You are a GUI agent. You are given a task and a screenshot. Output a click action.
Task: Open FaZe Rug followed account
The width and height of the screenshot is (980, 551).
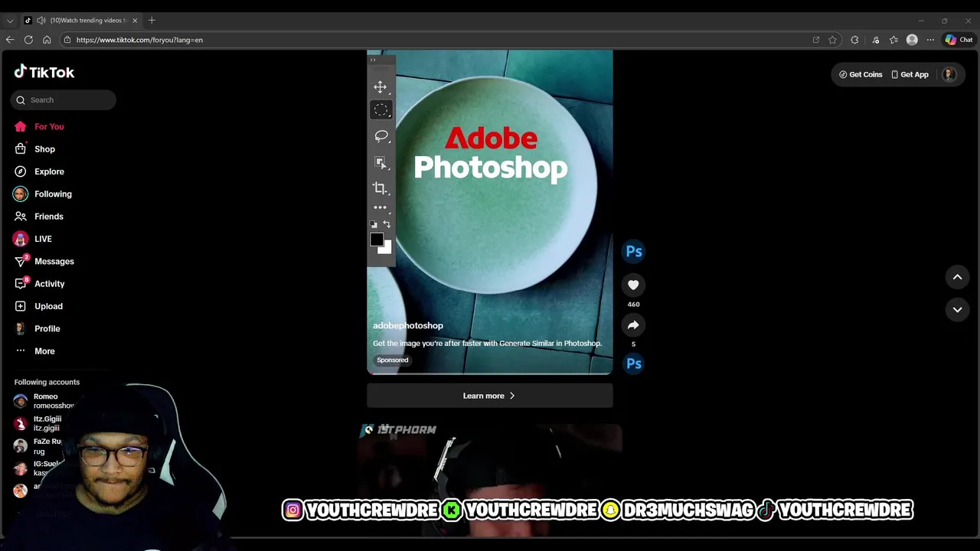coord(38,446)
